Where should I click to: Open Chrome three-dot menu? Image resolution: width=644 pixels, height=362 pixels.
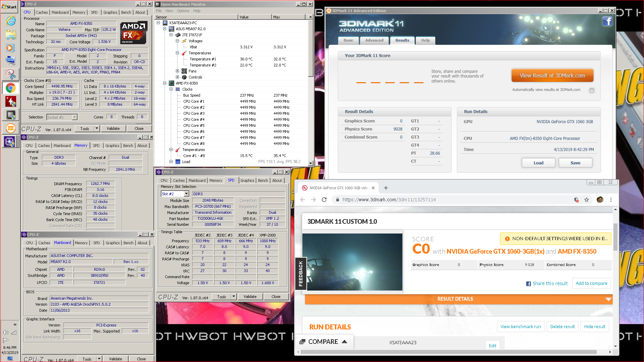tap(611, 200)
